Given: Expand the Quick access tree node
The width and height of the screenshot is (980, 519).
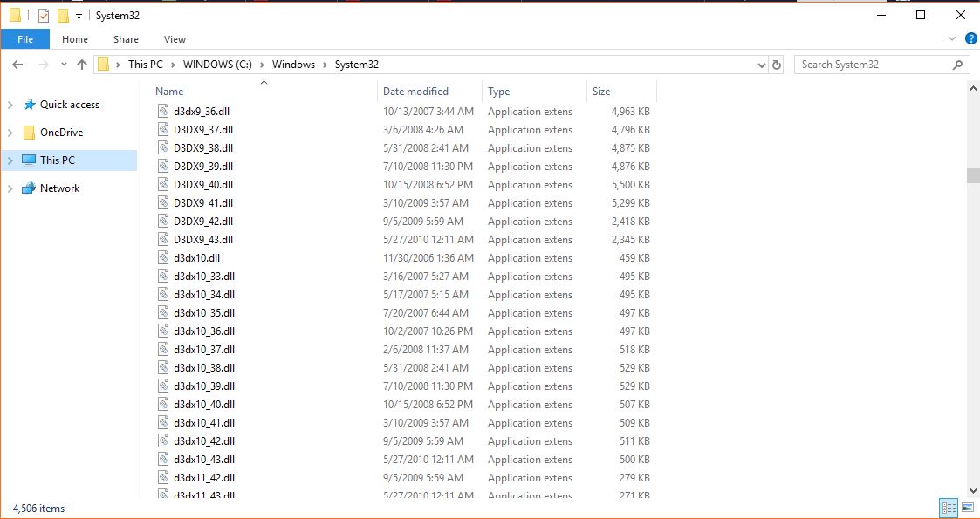Looking at the screenshot, I should pos(10,105).
